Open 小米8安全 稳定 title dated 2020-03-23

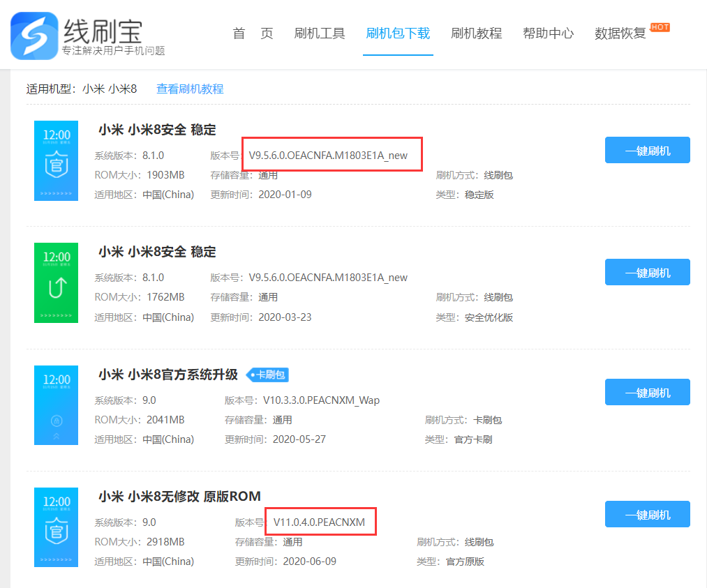(x=157, y=252)
